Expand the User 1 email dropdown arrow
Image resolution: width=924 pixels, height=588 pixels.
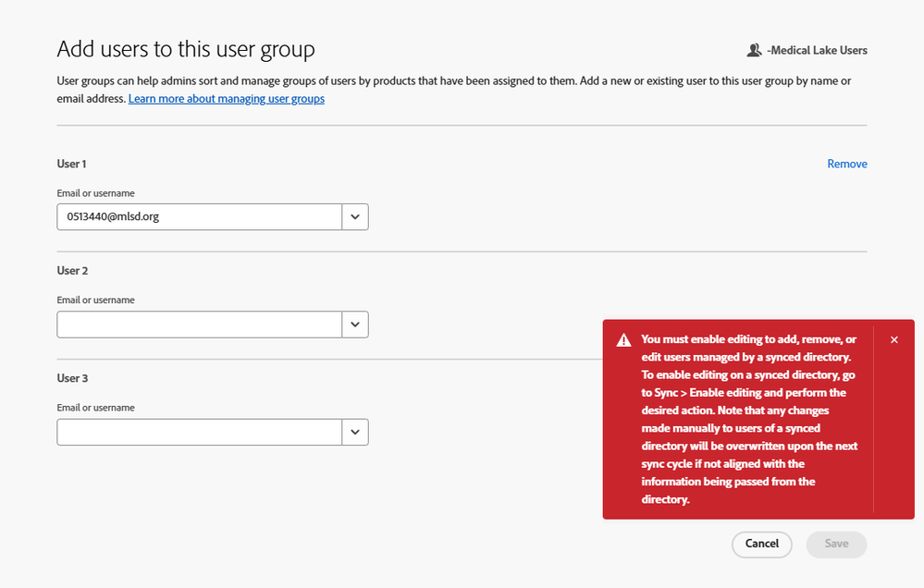pos(355,217)
